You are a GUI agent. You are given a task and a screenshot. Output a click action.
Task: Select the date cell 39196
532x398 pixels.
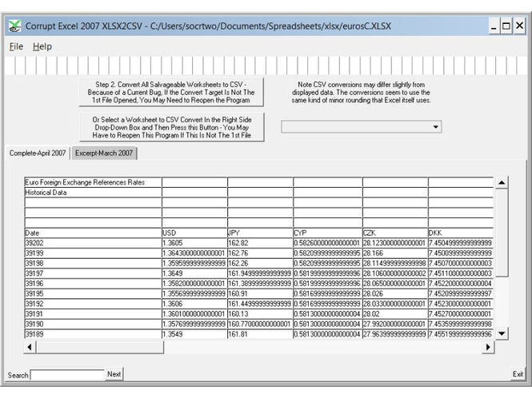point(93,284)
